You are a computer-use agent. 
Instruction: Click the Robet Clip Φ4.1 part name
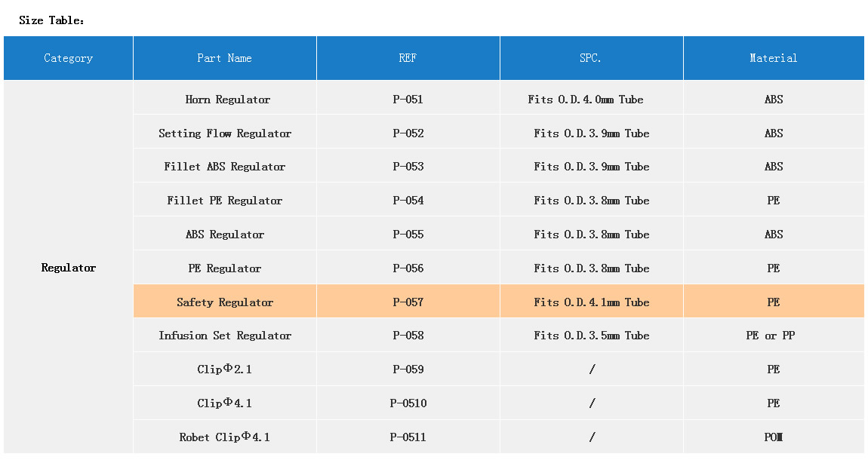224,437
